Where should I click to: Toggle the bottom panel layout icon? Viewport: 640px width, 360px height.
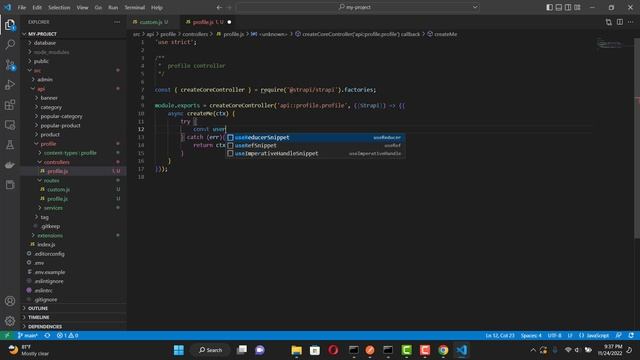point(559,7)
